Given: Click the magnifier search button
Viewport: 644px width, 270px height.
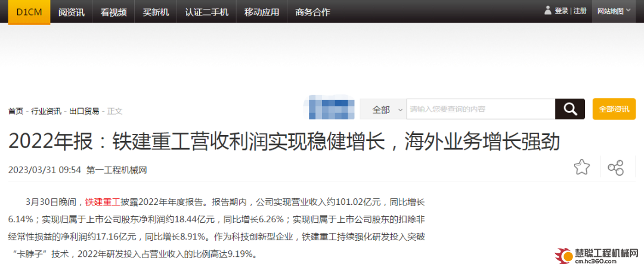Looking at the screenshot, I should (x=570, y=109).
